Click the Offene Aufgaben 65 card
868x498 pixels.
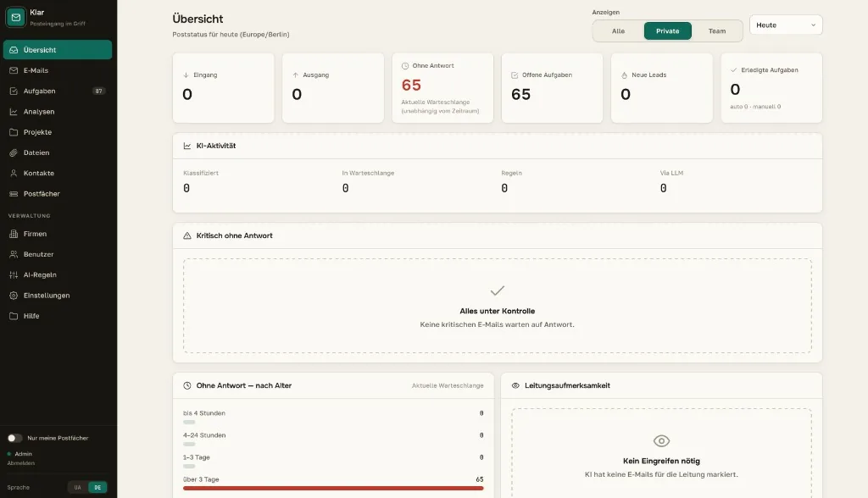(552, 88)
